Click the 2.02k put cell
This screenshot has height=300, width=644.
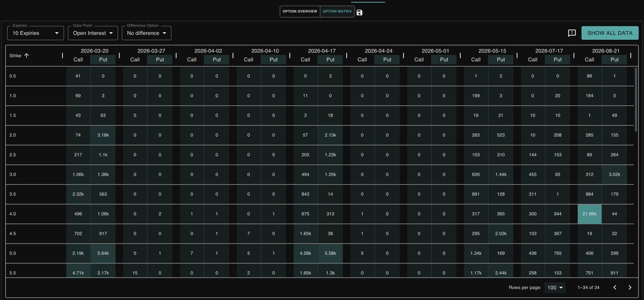pyautogui.click(x=501, y=233)
